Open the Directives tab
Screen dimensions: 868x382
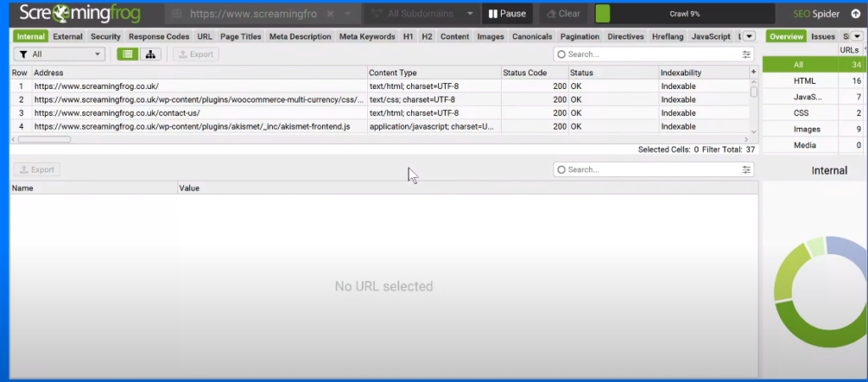[x=626, y=36]
